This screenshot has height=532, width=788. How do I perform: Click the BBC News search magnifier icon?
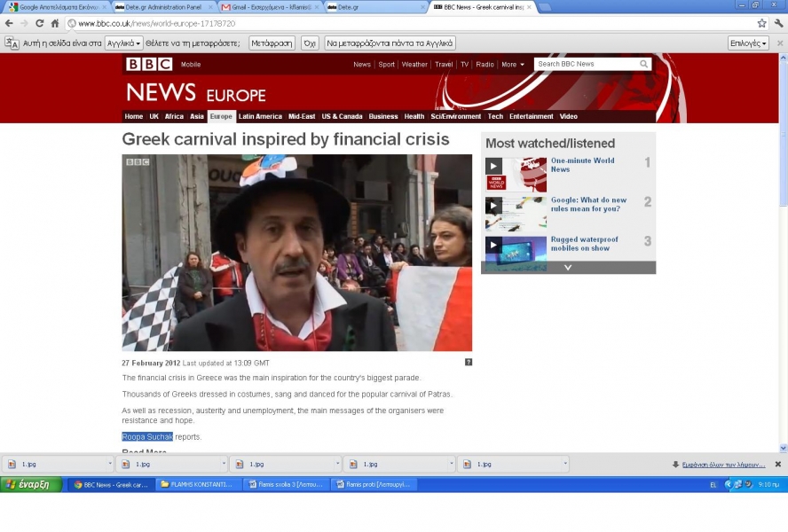click(644, 64)
